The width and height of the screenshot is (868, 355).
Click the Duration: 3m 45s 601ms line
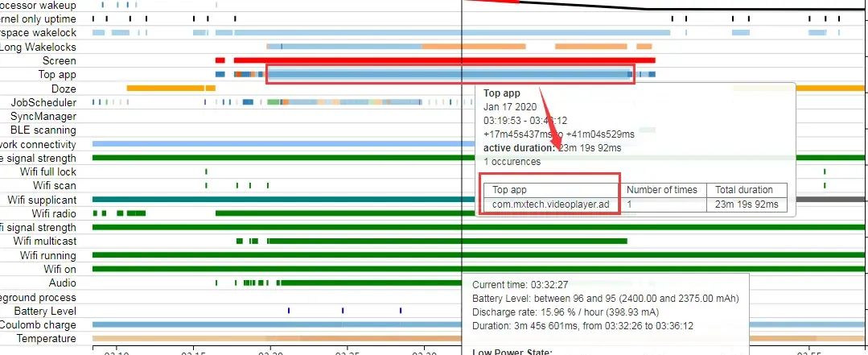[582, 326]
